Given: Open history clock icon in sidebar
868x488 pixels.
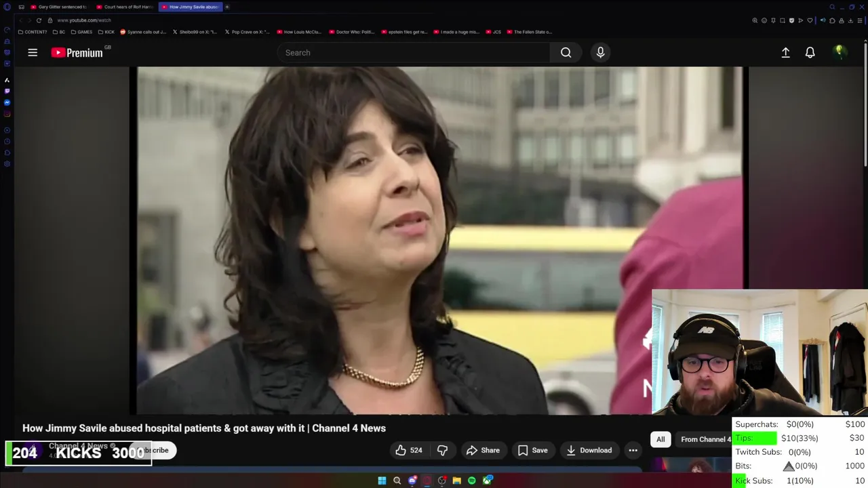Looking at the screenshot, I should 7,141.
